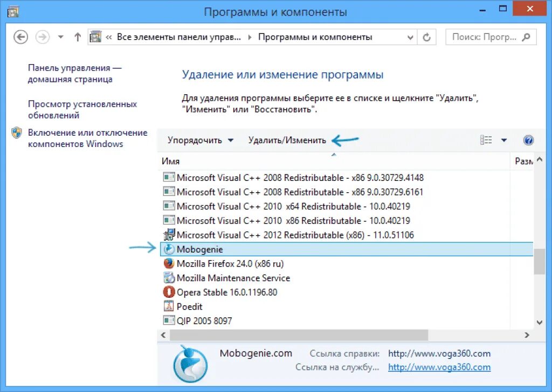Select Visual C++ 2012 Redistributable (x86) row
Image resolution: width=552 pixels, height=392 pixels.
click(x=347, y=235)
